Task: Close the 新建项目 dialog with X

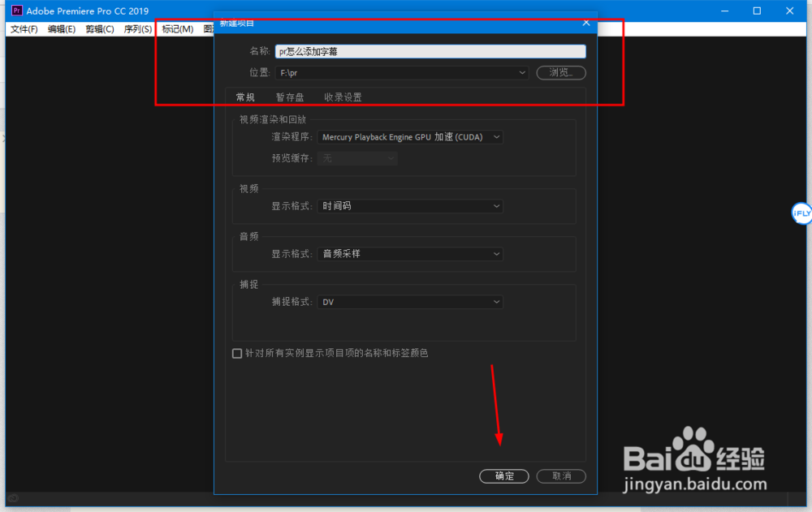Action: (x=586, y=23)
